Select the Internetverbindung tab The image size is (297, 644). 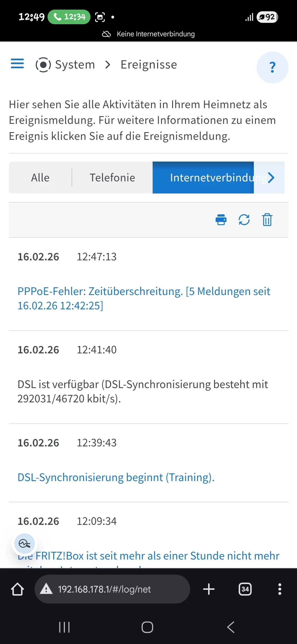[203, 178]
